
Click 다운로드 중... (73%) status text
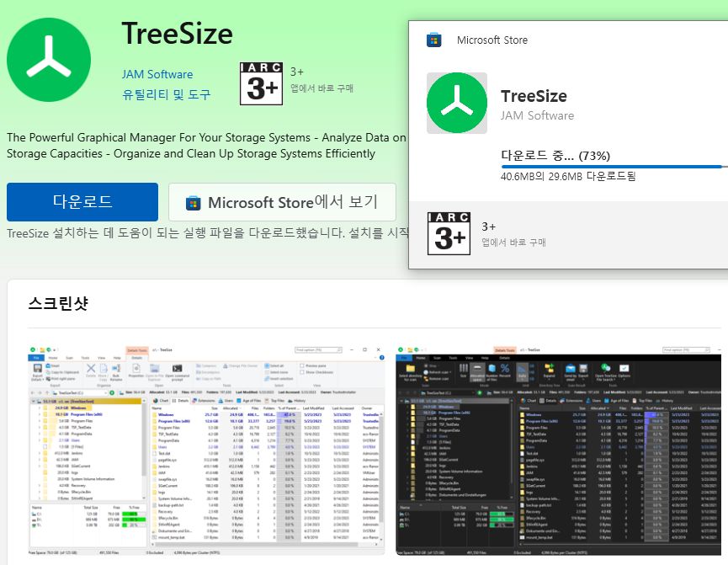(x=555, y=155)
